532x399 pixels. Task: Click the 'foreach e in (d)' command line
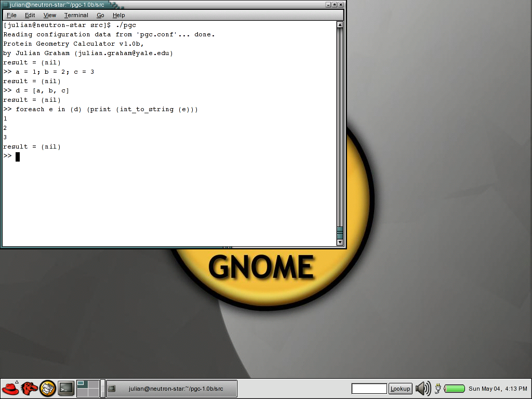click(100, 109)
